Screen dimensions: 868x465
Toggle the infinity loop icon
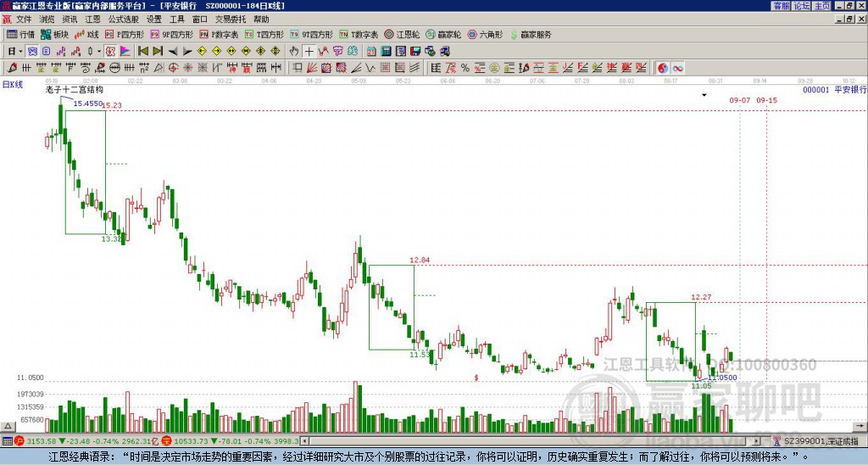[677, 68]
